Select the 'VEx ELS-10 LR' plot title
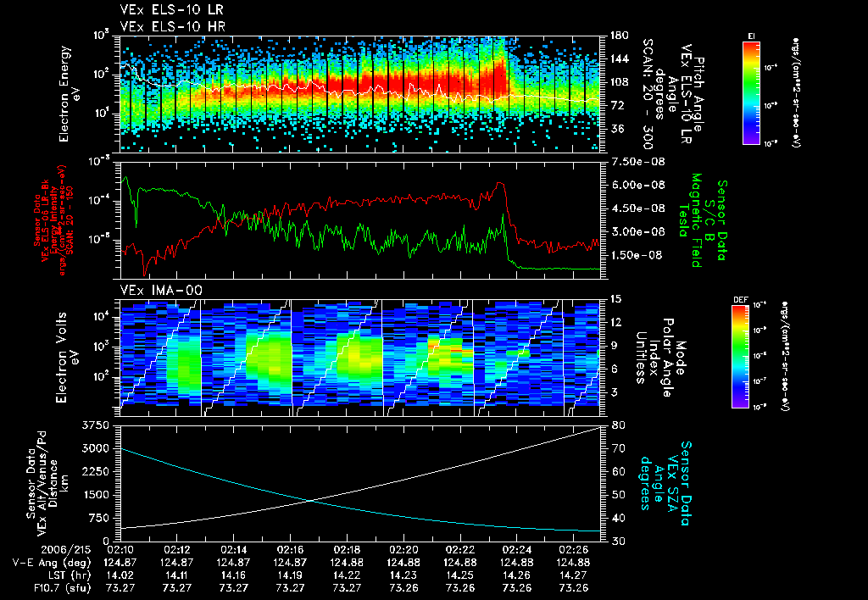 coord(171,10)
